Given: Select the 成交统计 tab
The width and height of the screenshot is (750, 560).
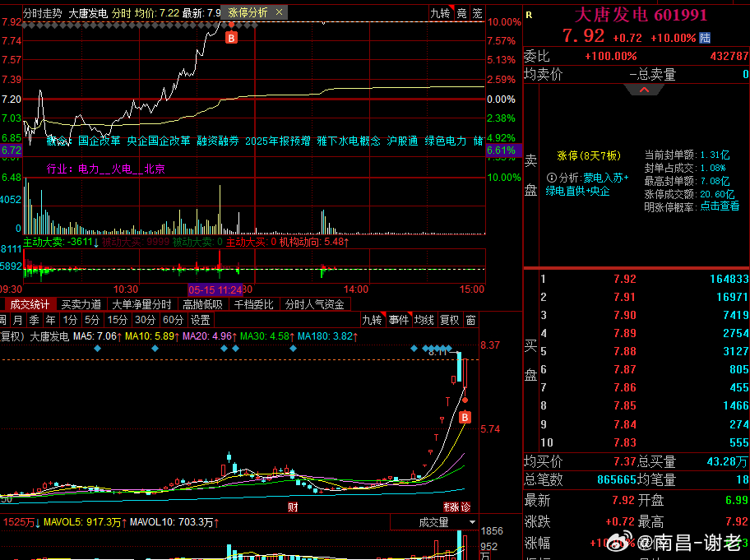Looking at the screenshot, I should point(29,304).
